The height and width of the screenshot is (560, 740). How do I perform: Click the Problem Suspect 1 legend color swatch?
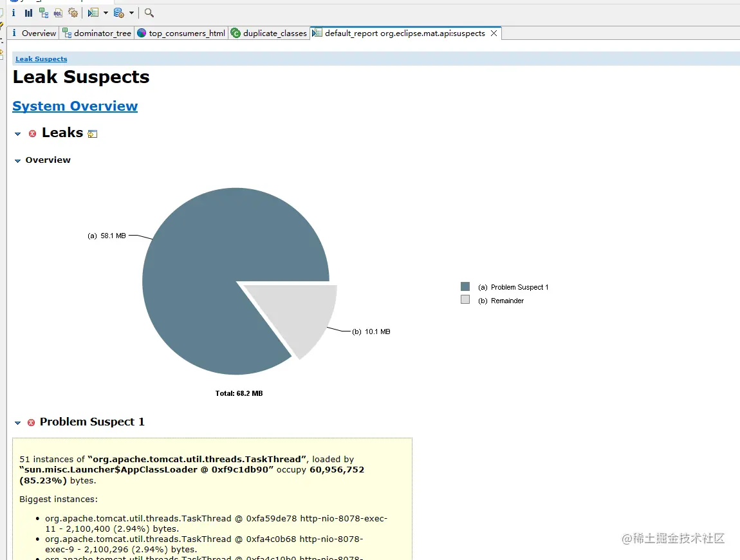click(x=465, y=286)
